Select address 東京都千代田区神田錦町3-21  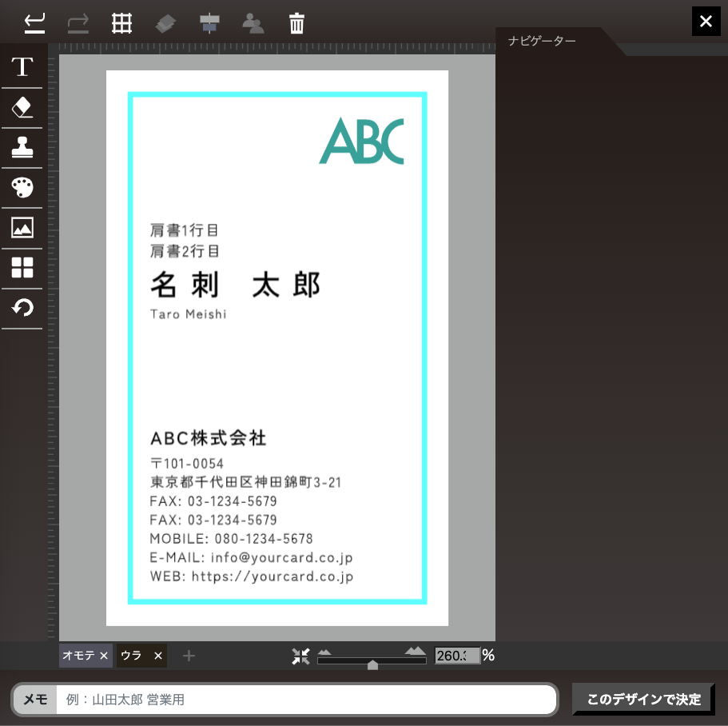pos(245,482)
